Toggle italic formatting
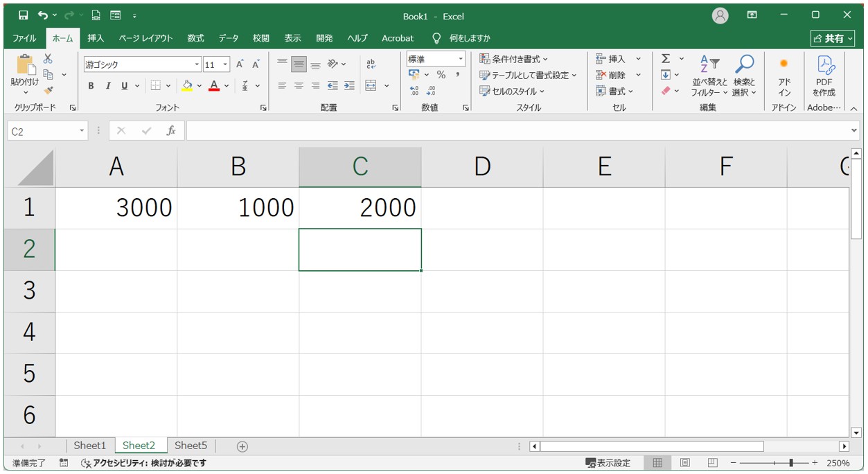Viewport: 868px width, 474px height. [x=108, y=86]
